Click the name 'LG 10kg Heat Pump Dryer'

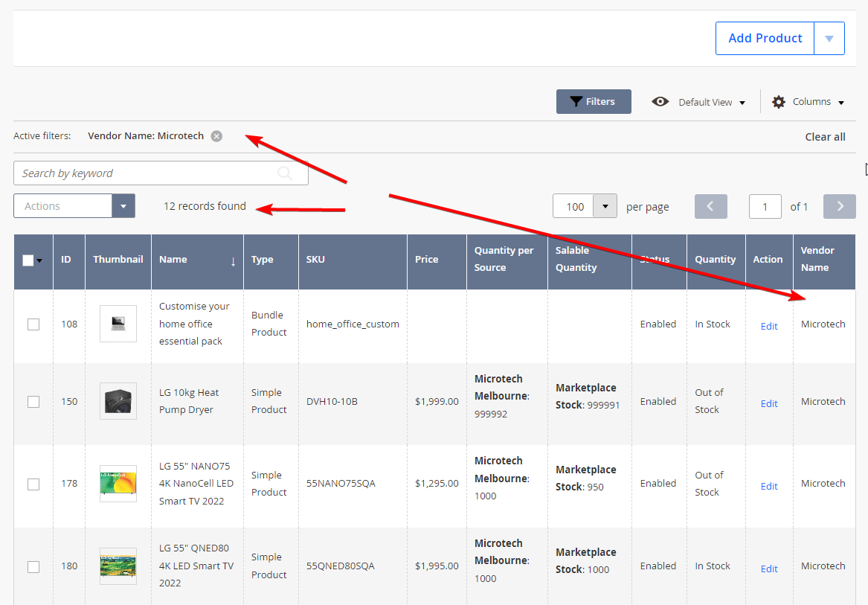(x=189, y=401)
